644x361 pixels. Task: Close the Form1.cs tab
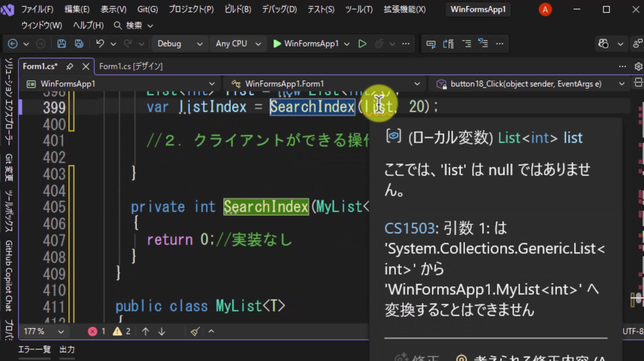pyautogui.click(x=86, y=66)
